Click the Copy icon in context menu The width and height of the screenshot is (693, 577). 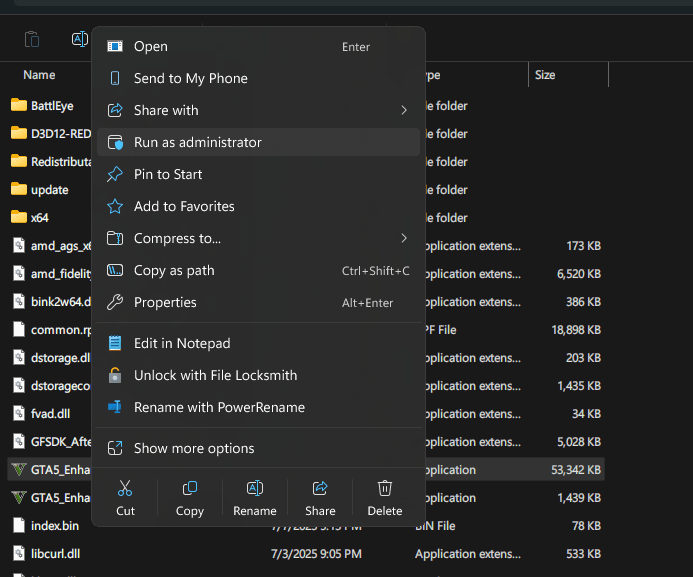point(190,496)
